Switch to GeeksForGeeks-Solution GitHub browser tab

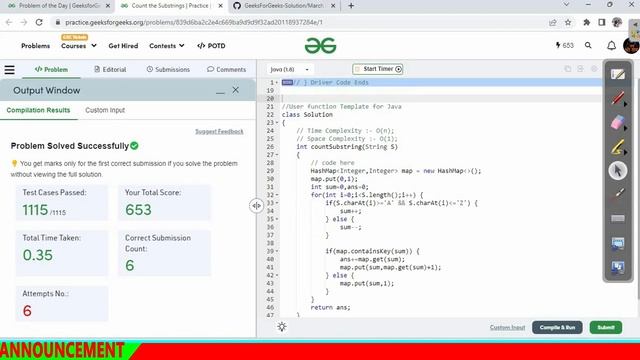point(284,6)
